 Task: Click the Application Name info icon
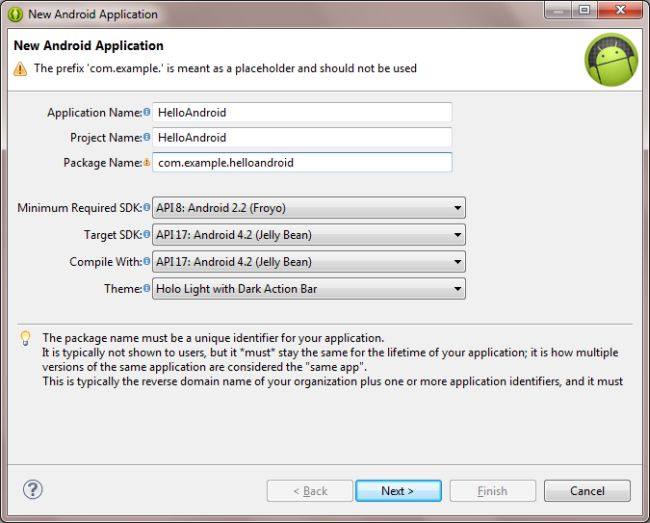[147, 112]
